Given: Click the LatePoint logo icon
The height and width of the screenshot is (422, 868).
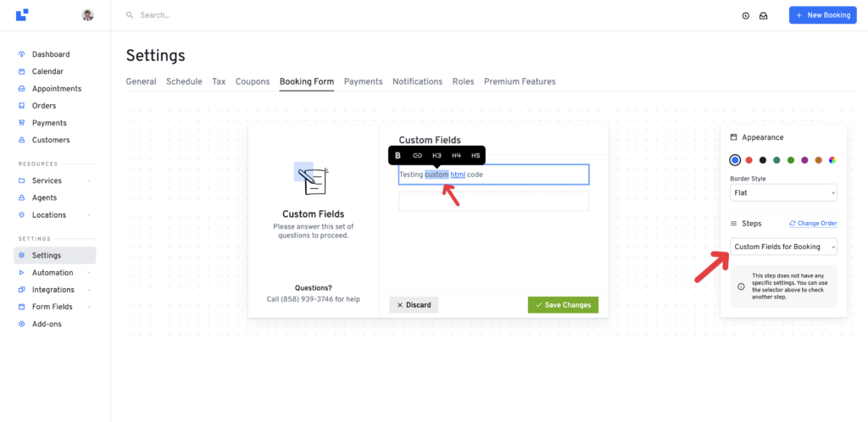Looking at the screenshot, I should point(22,15).
